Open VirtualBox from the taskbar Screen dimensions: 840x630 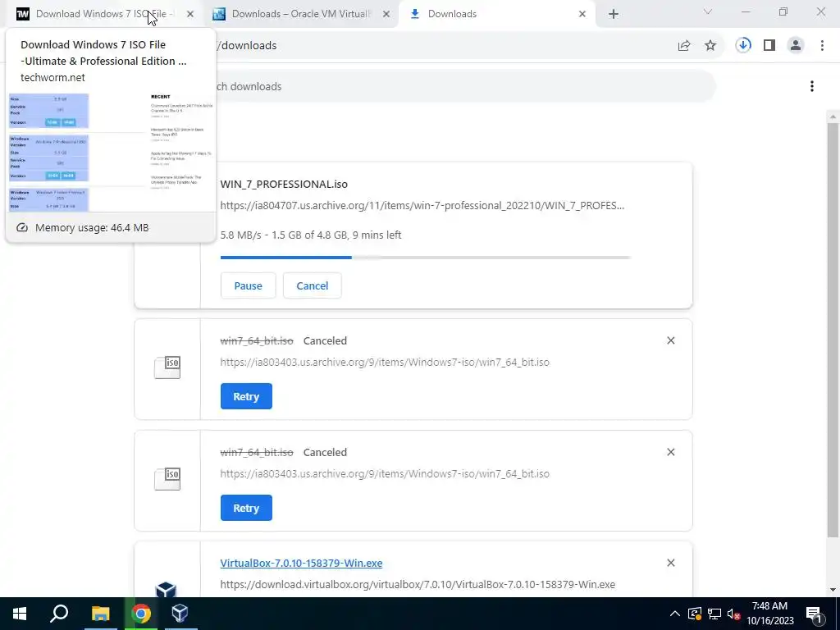180,614
